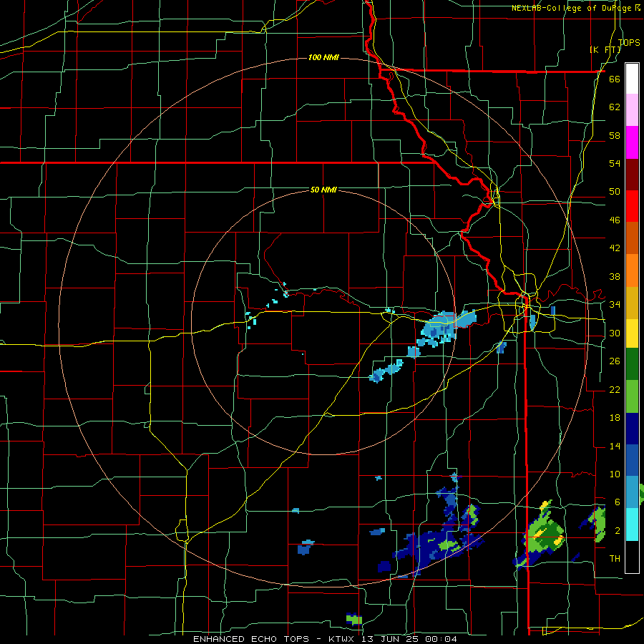Pick the dark green legend swatch
644x644 pixels.
pos(632,364)
